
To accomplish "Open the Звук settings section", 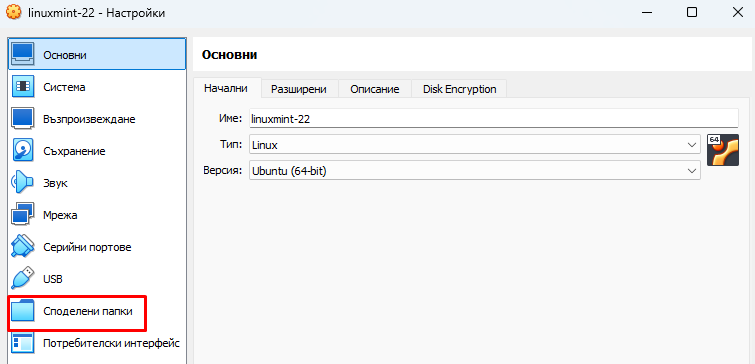I will (x=97, y=183).
